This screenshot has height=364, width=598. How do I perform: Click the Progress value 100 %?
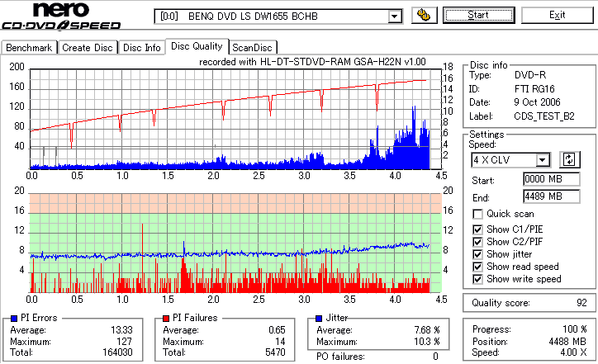pos(575,329)
